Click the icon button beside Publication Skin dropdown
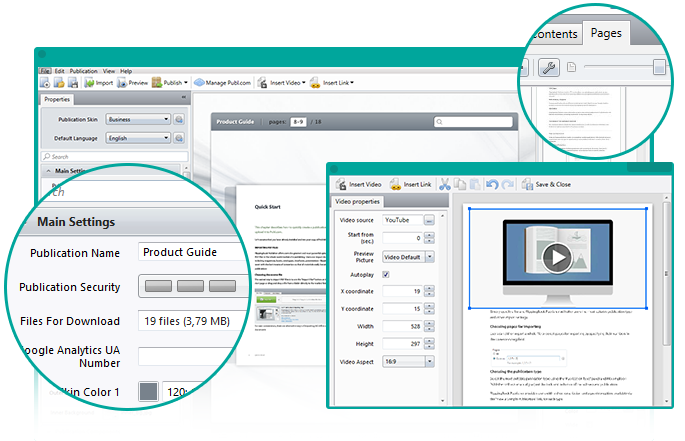The width and height of the screenshot is (685, 441). coord(179,119)
